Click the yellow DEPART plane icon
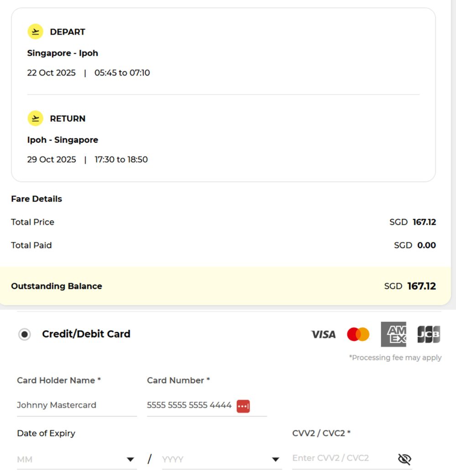 35,32
